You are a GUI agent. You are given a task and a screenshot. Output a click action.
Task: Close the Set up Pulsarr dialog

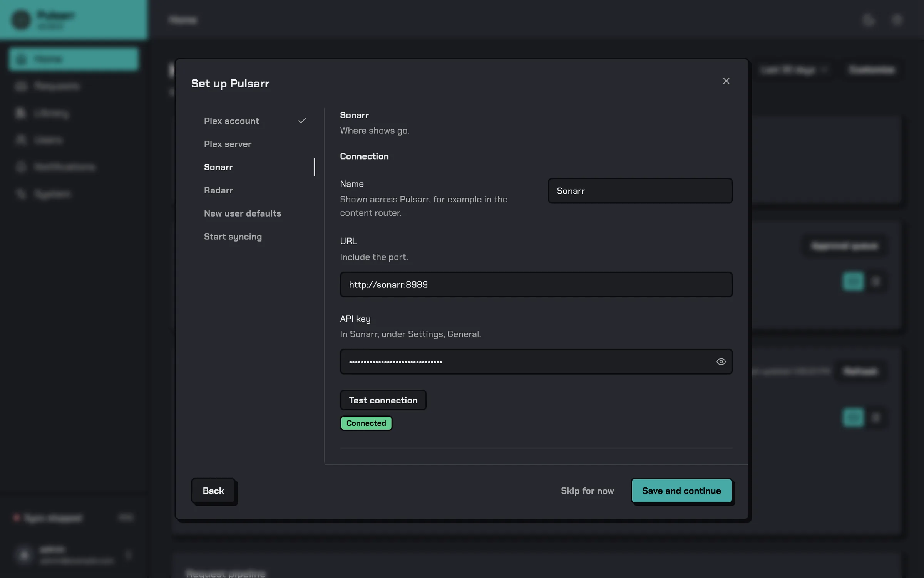point(726,81)
